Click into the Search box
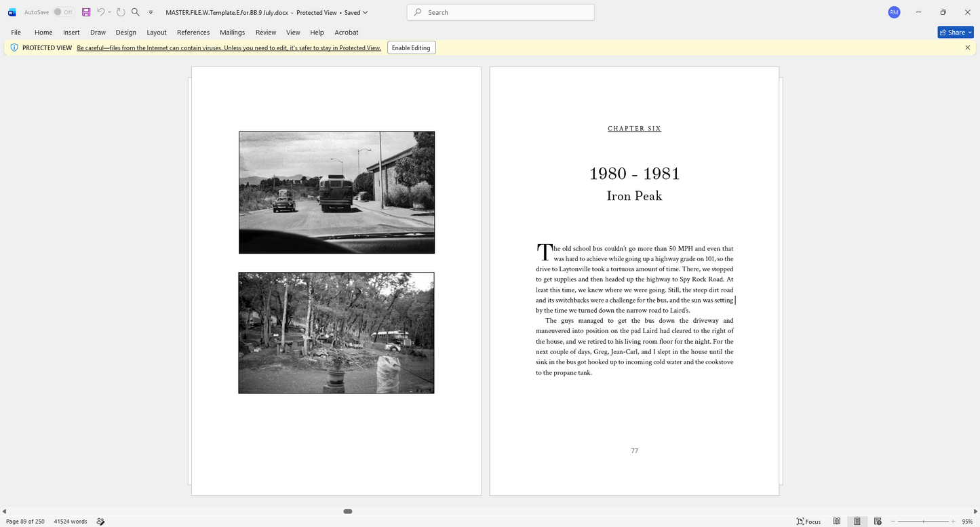This screenshot has width=980, height=527. (501, 12)
